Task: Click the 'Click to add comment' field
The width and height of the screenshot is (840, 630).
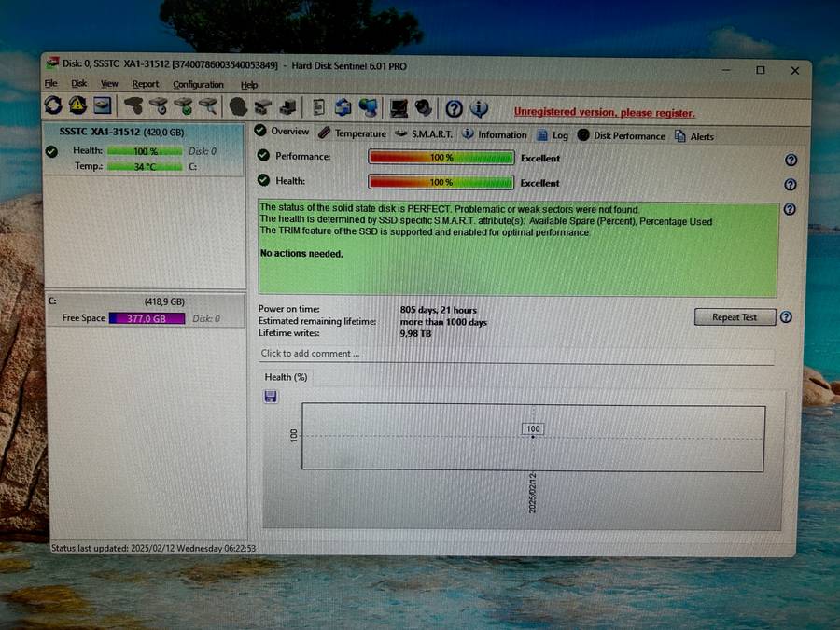Action: [x=515, y=354]
